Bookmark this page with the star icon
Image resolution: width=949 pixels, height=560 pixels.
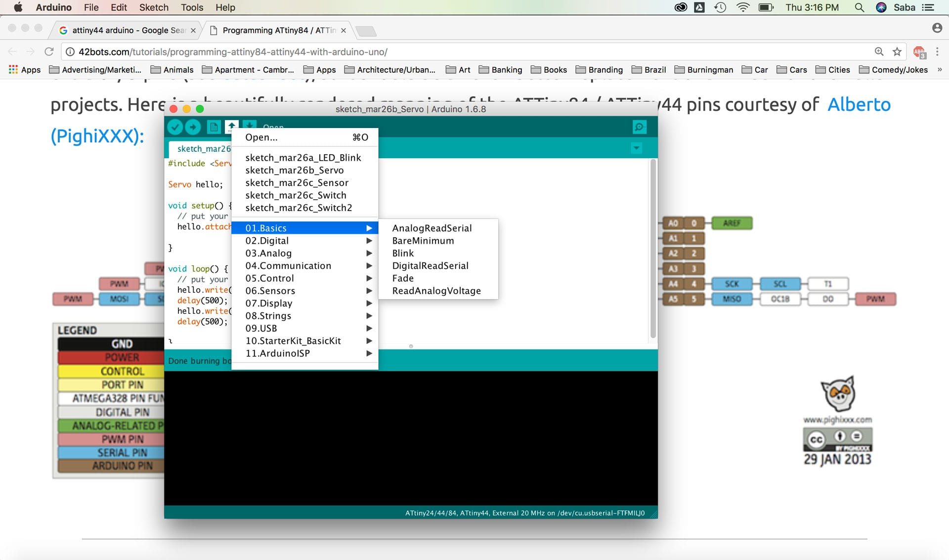tap(897, 52)
